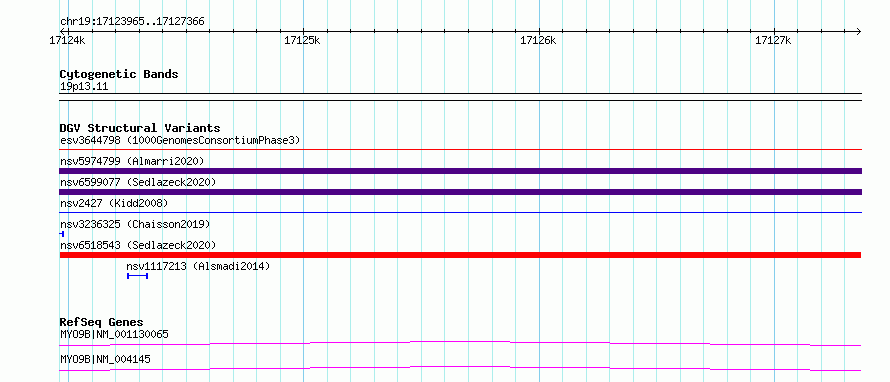
Task: Click the magenta MYO9B NM_001130065 gene line
Action: 460,343
